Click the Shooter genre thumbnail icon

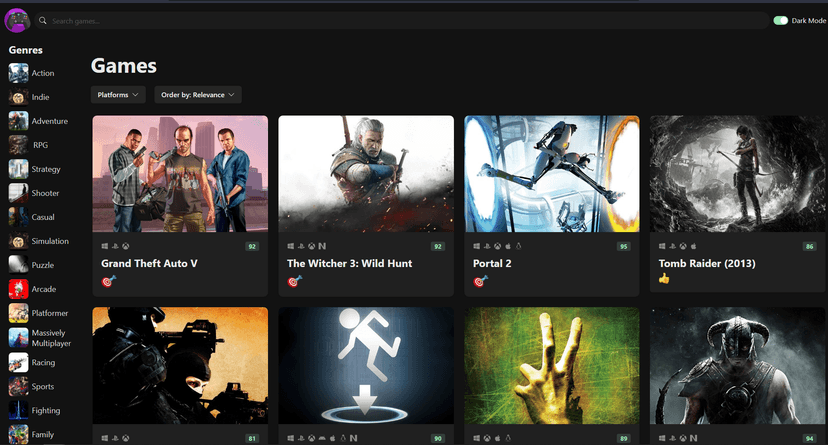coord(18,193)
